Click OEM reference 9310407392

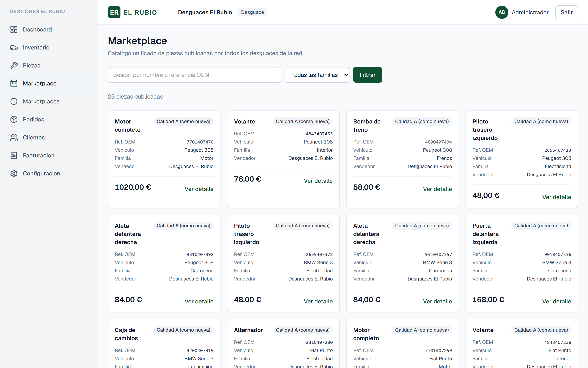click(200, 254)
